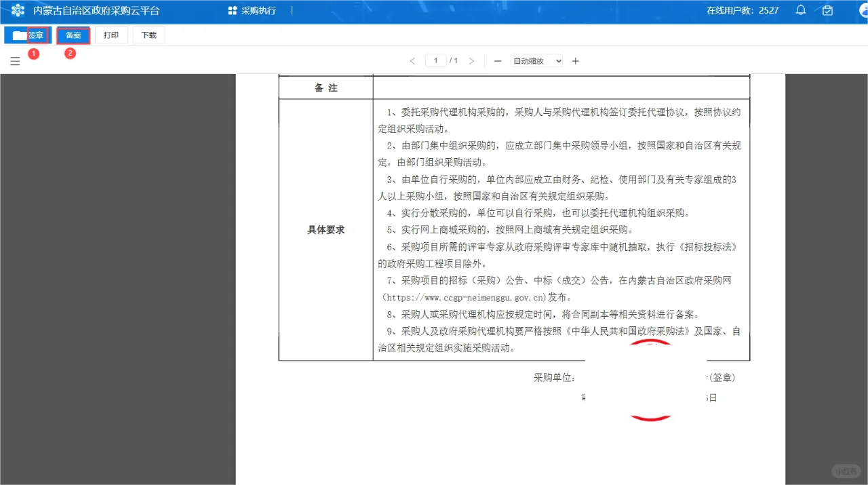
Task: Click the 签章 (sign and stamp) button
Action: pos(28,35)
